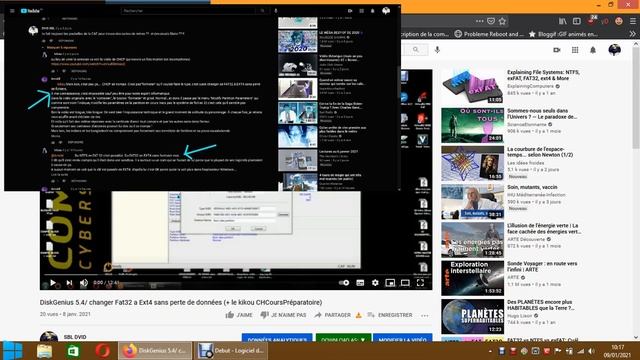Skip to the next video
The width and height of the screenshot is (640, 360).
tap(69, 282)
